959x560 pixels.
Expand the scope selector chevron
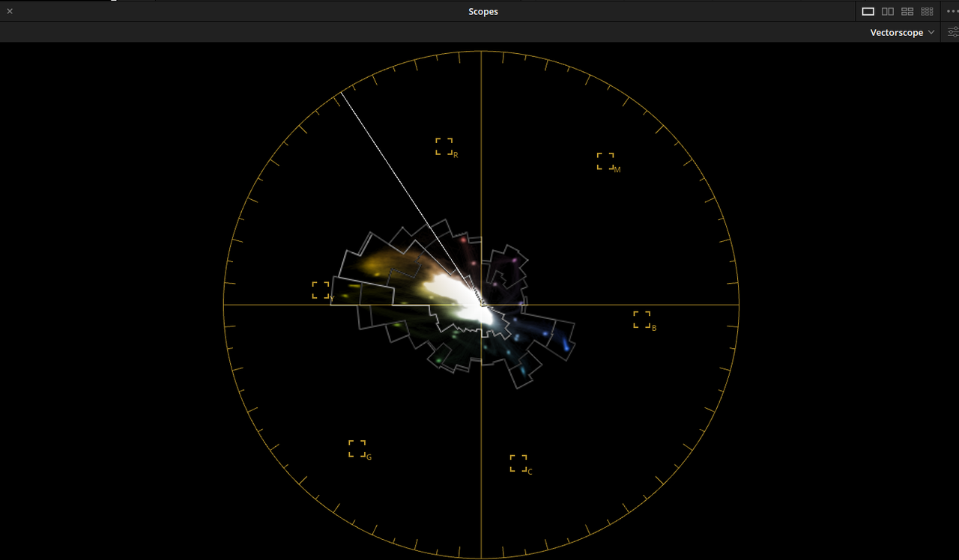coord(931,32)
